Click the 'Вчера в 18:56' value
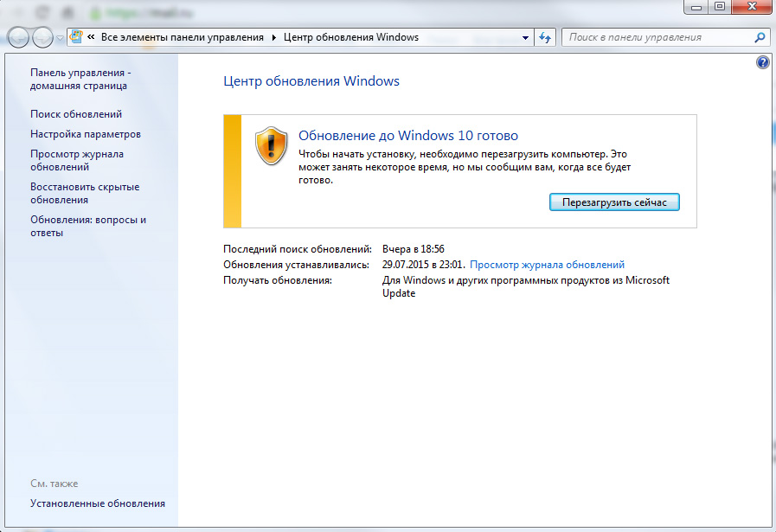776x532 pixels. coord(414,249)
